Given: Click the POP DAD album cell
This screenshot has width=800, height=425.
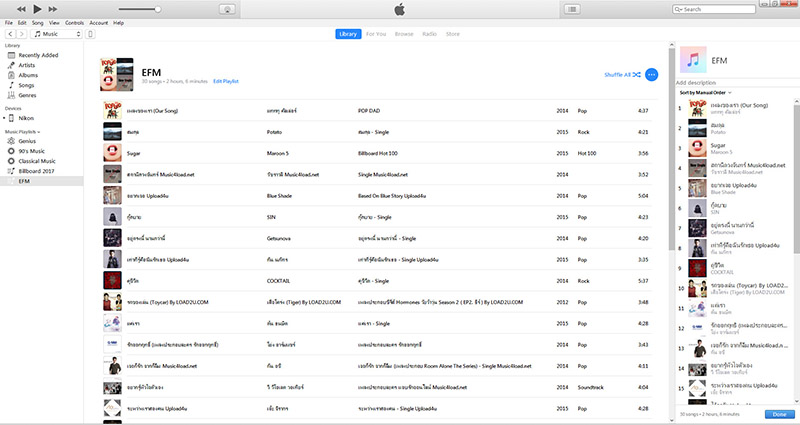Looking at the screenshot, I should click(x=369, y=111).
